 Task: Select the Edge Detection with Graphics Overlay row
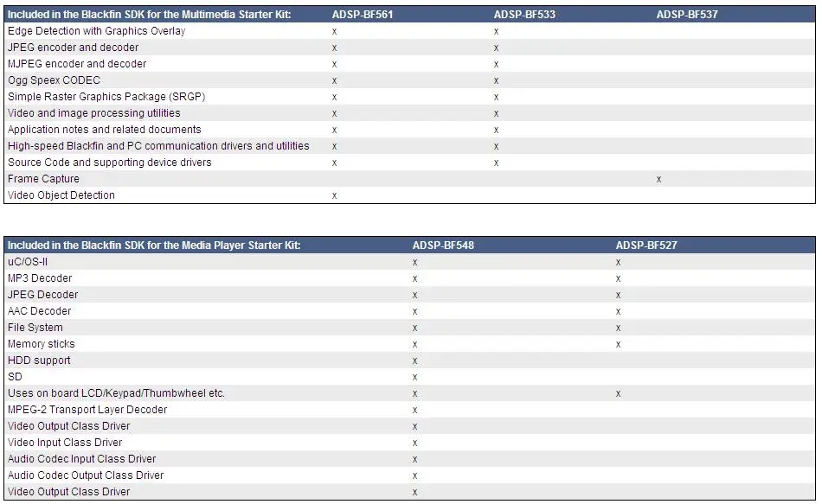pyautogui.click(x=409, y=31)
